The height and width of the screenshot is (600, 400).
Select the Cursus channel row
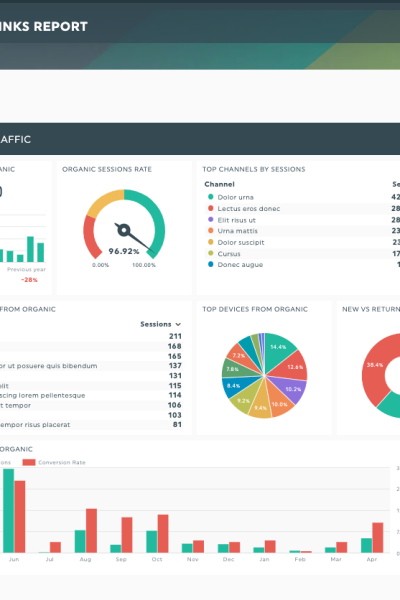pos(302,254)
